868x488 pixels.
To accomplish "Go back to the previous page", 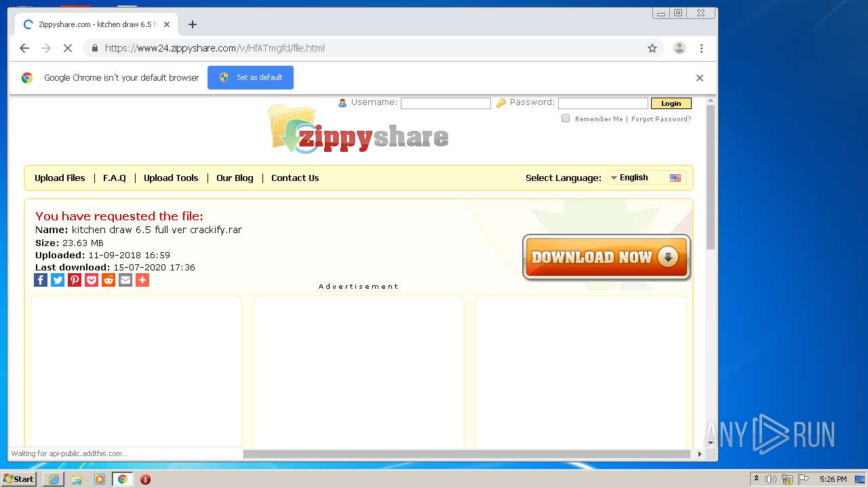I will pyautogui.click(x=24, y=48).
